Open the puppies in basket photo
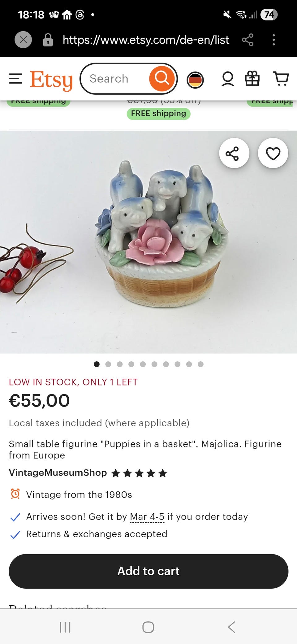 (148, 242)
